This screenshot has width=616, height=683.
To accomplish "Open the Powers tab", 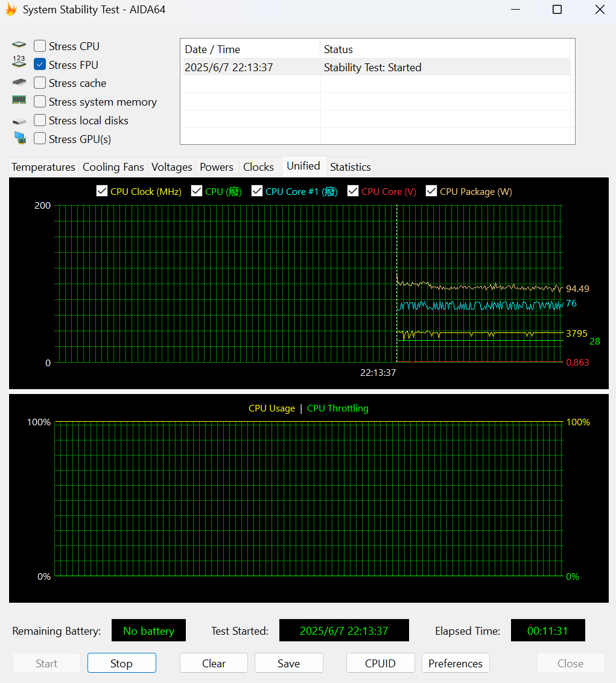I will (217, 167).
